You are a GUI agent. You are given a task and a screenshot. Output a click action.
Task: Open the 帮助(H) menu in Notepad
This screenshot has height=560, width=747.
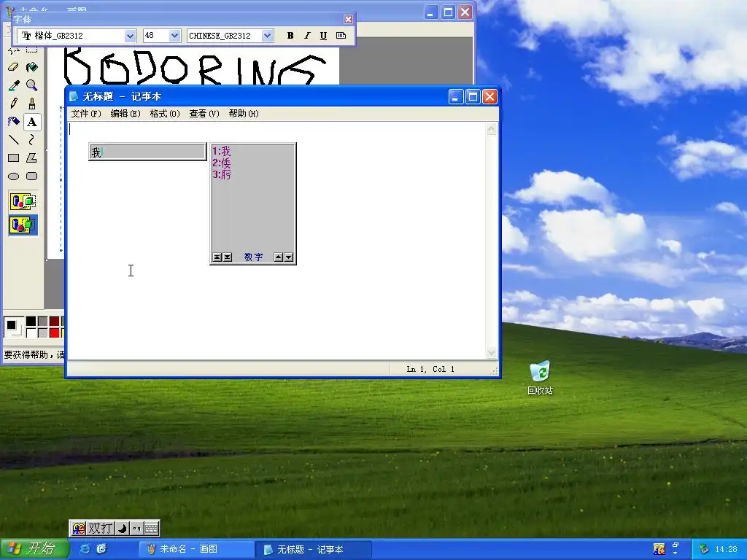pyautogui.click(x=244, y=113)
